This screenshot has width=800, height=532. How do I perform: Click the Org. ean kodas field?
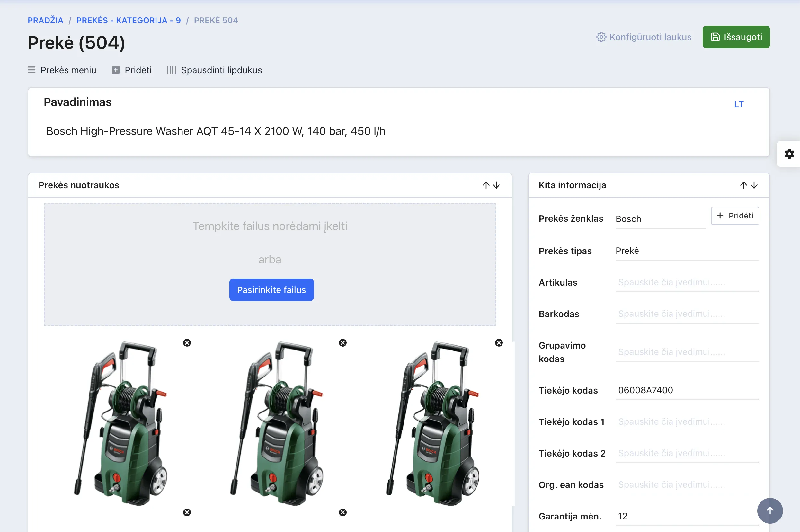coord(687,485)
